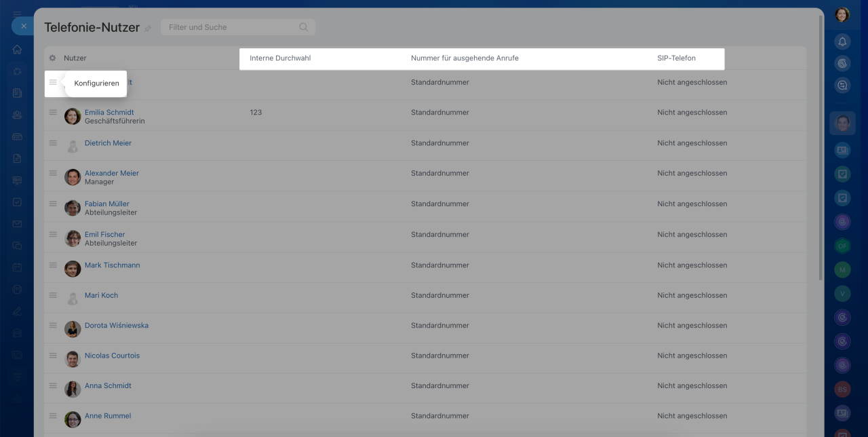
Task: Click the magnifier icon in the search box
Action: click(x=303, y=27)
